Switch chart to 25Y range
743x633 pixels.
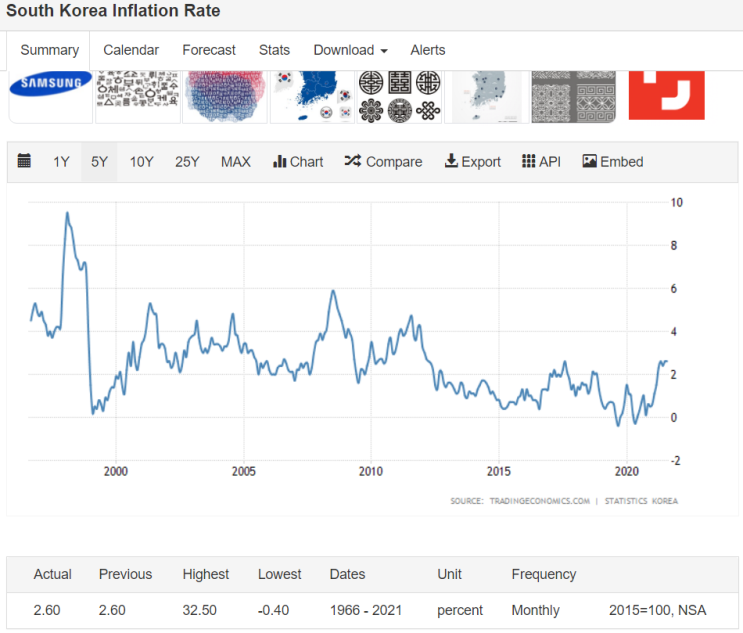point(187,162)
